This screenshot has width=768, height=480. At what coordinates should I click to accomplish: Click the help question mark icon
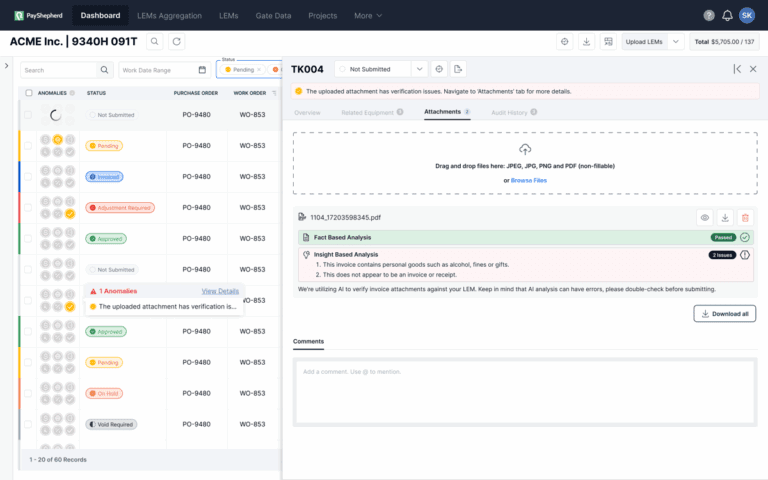click(709, 15)
